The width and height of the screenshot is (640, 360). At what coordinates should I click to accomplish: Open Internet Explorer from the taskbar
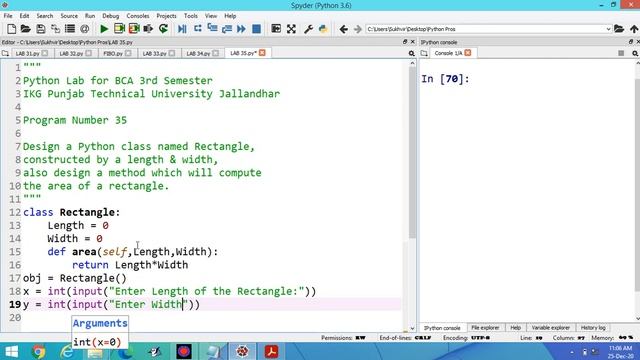pos(66,351)
